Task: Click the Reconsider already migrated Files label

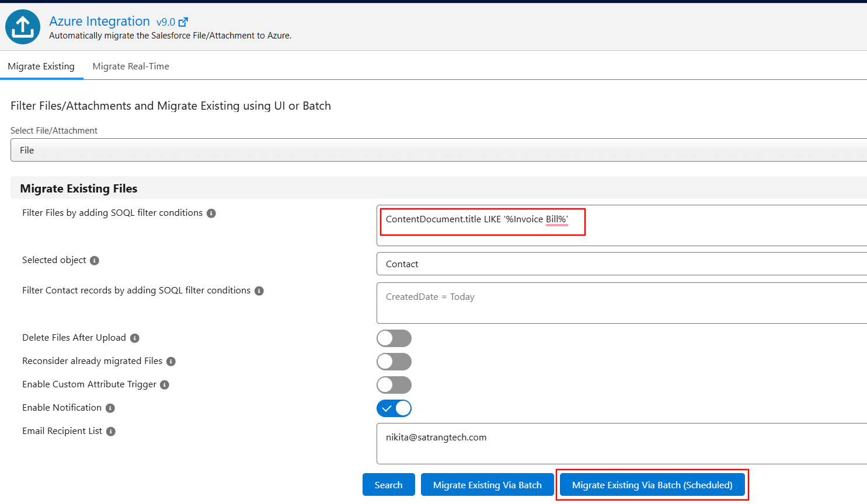Action: (92, 361)
